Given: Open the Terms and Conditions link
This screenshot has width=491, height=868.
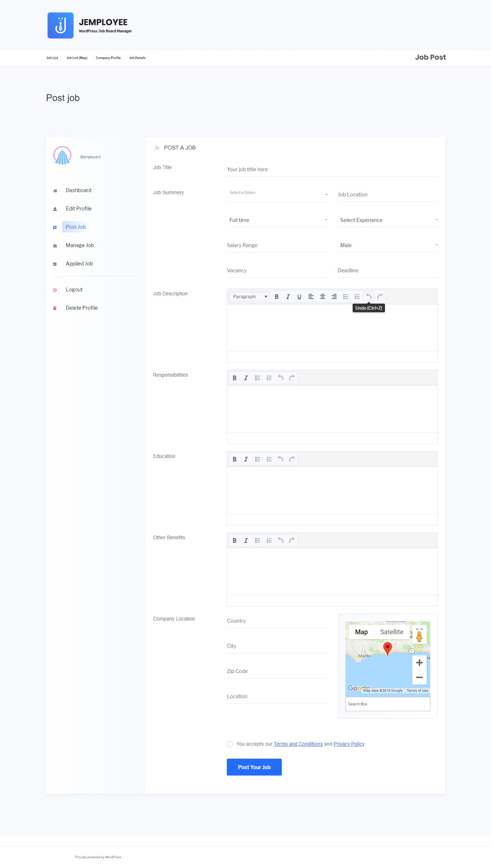Looking at the screenshot, I should point(298,744).
